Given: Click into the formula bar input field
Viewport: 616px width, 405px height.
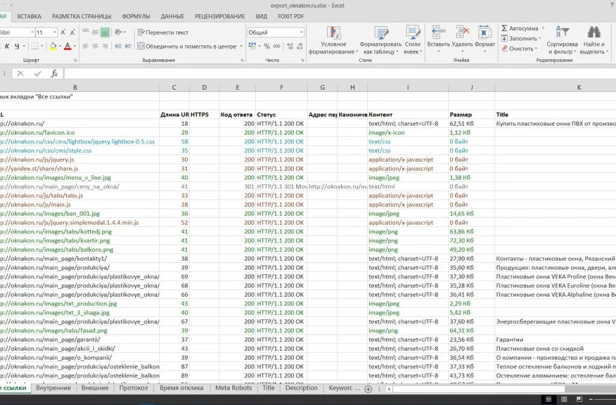Looking at the screenshot, I should 340,73.
